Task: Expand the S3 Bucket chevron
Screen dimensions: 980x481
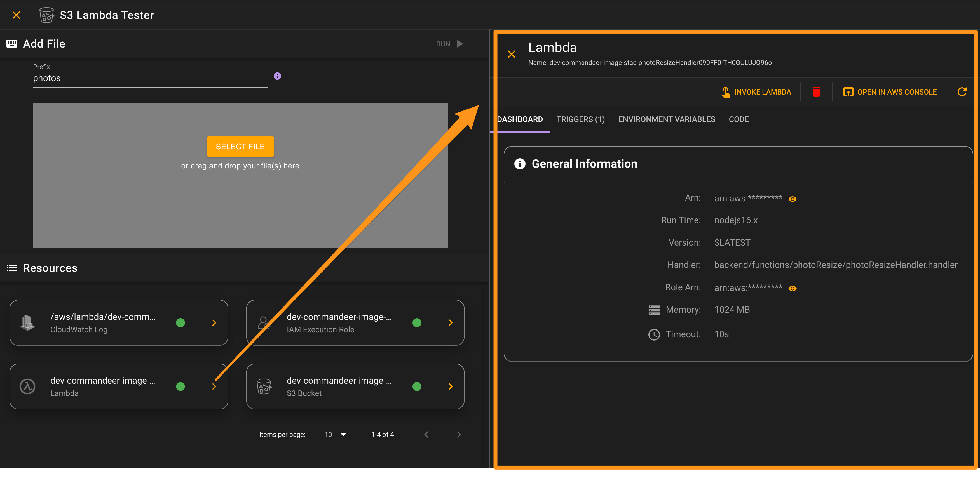Action: coord(451,386)
